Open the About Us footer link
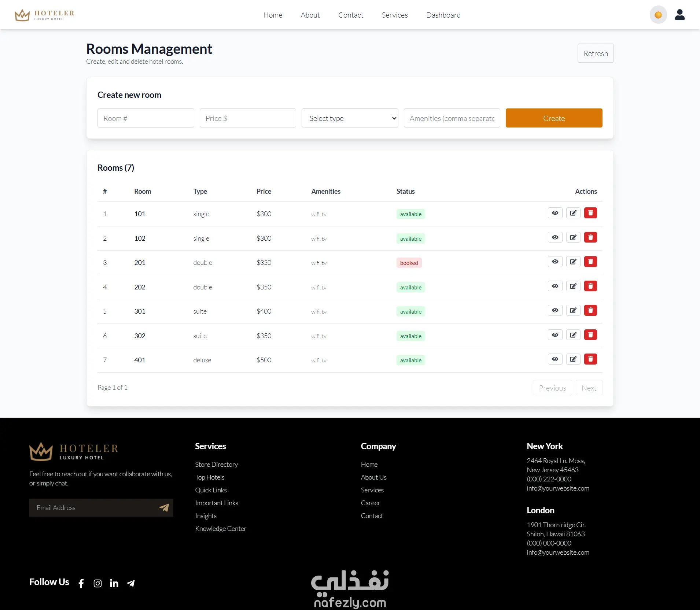The height and width of the screenshot is (610, 700). click(x=373, y=477)
